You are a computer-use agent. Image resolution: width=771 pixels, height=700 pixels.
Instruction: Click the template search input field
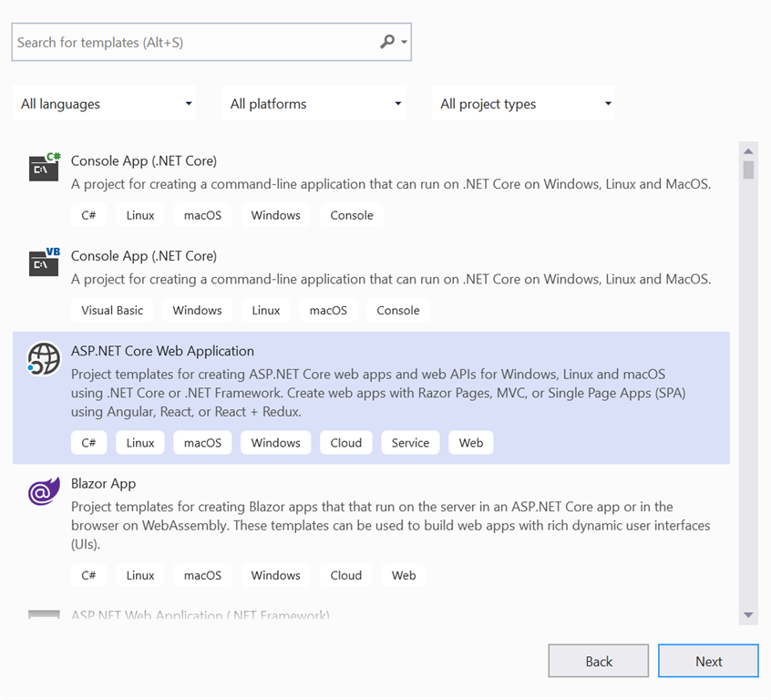[x=182, y=42]
